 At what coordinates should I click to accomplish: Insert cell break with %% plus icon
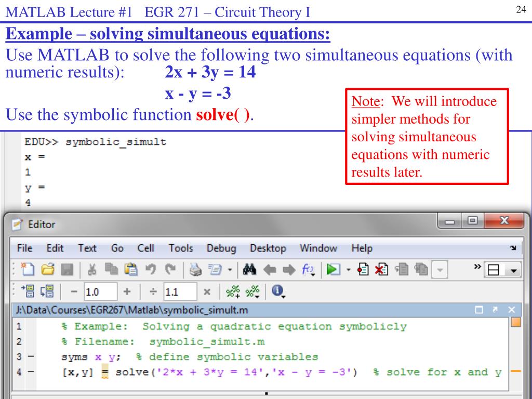tap(233, 291)
